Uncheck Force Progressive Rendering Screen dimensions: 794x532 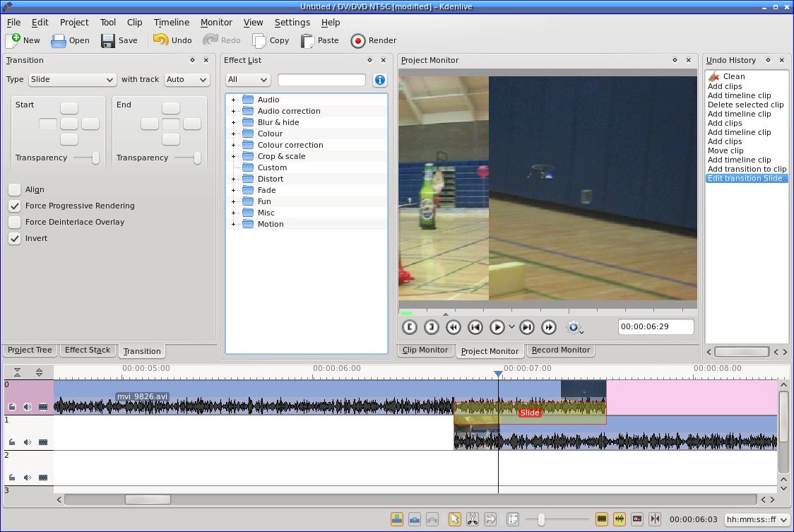click(x=15, y=206)
